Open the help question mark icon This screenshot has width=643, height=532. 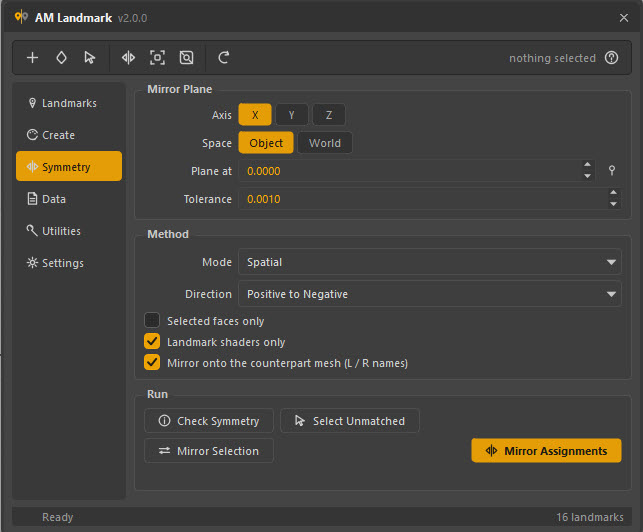click(x=611, y=58)
